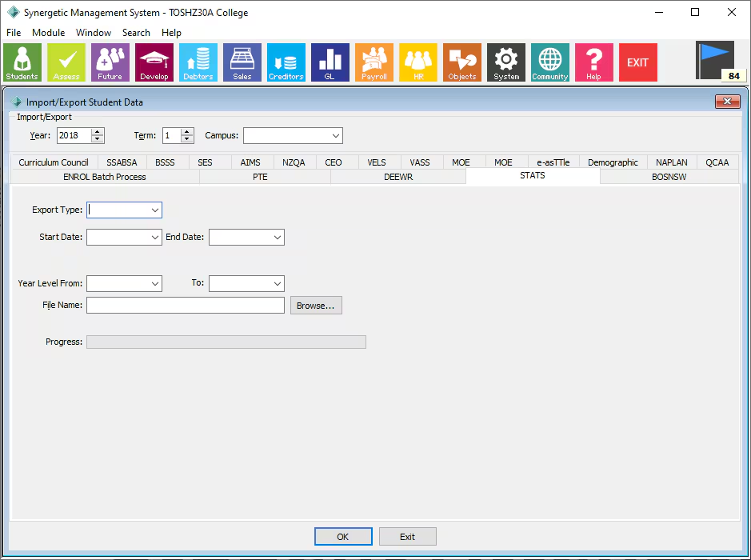The height and width of the screenshot is (560, 751).
Task: Select the STATS tab
Action: click(x=533, y=175)
